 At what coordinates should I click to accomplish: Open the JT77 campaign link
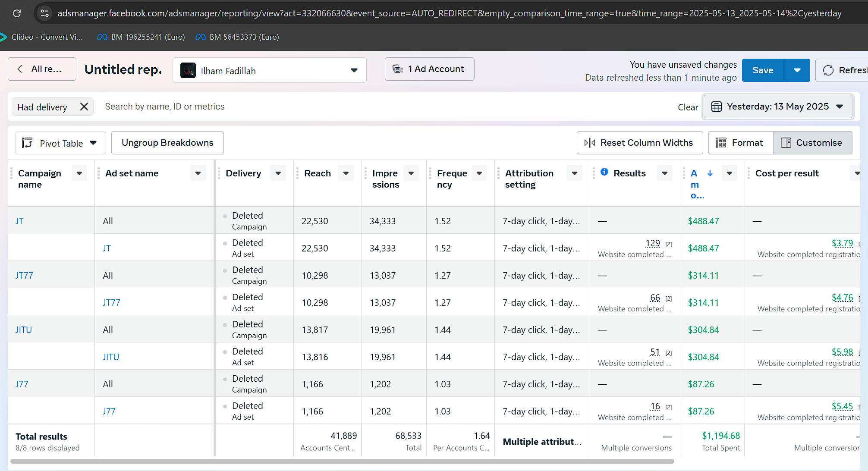coord(24,275)
